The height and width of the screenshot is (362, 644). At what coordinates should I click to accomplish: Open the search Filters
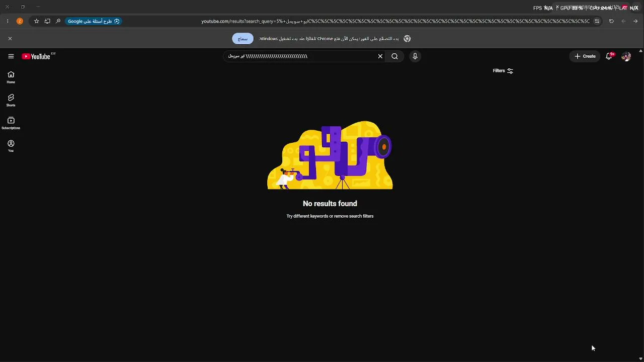(x=503, y=71)
